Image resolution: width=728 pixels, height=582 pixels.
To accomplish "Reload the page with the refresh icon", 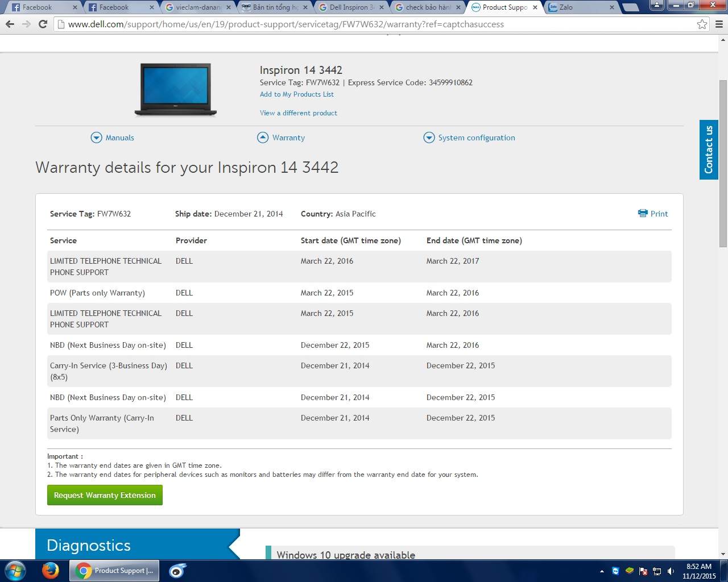I will [x=43, y=24].
